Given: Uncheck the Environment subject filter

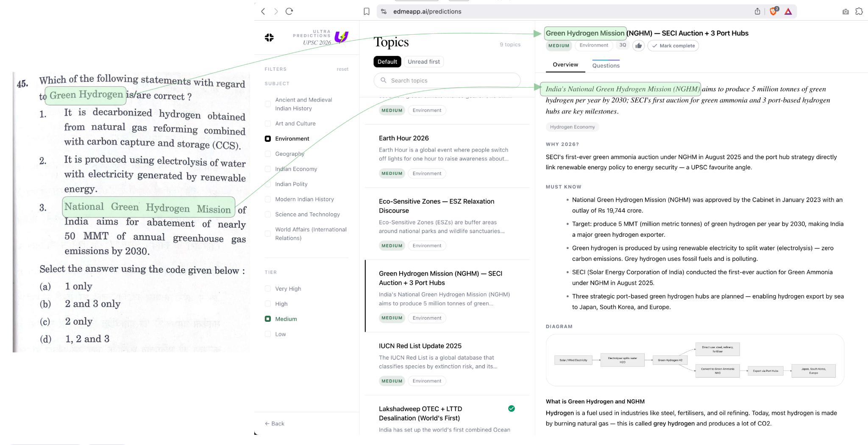Looking at the screenshot, I should pyautogui.click(x=268, y=139).
